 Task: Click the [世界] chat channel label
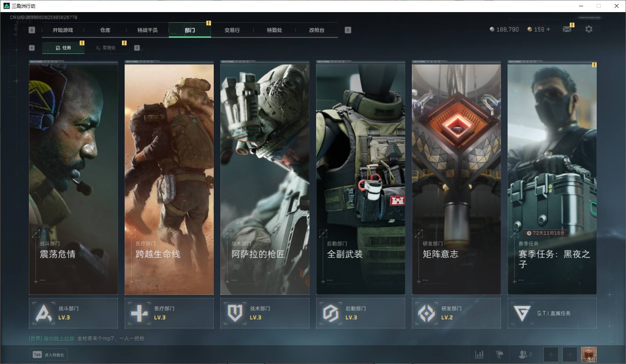[x=36, y=339]
